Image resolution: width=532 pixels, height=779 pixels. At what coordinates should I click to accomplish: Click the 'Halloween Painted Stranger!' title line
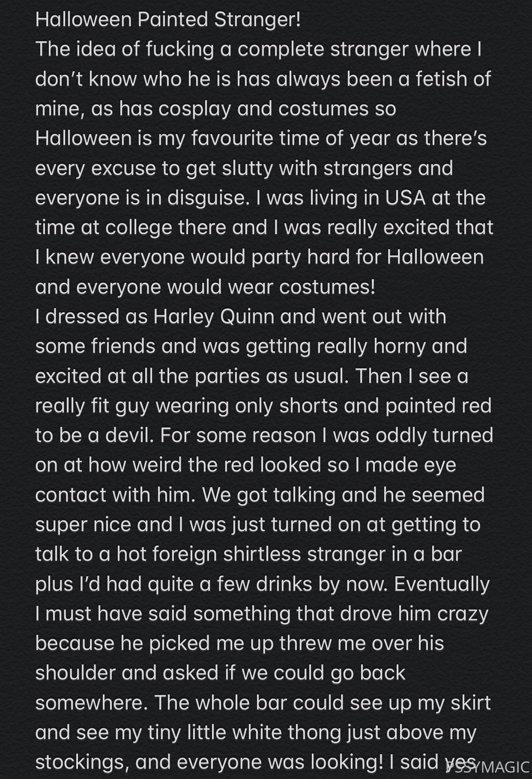coord(168,21)
